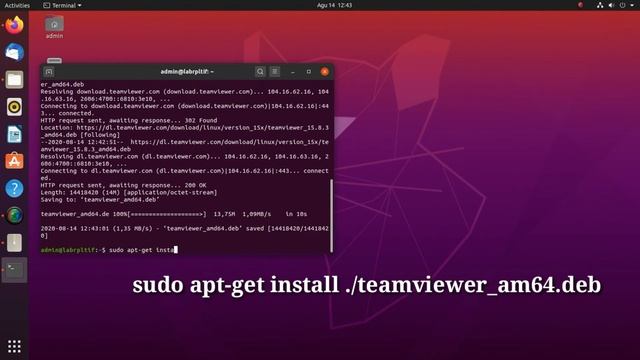Launch LibreOffice Writer from the dock
The image size is (640, 360).
click(x=14, y=134)
